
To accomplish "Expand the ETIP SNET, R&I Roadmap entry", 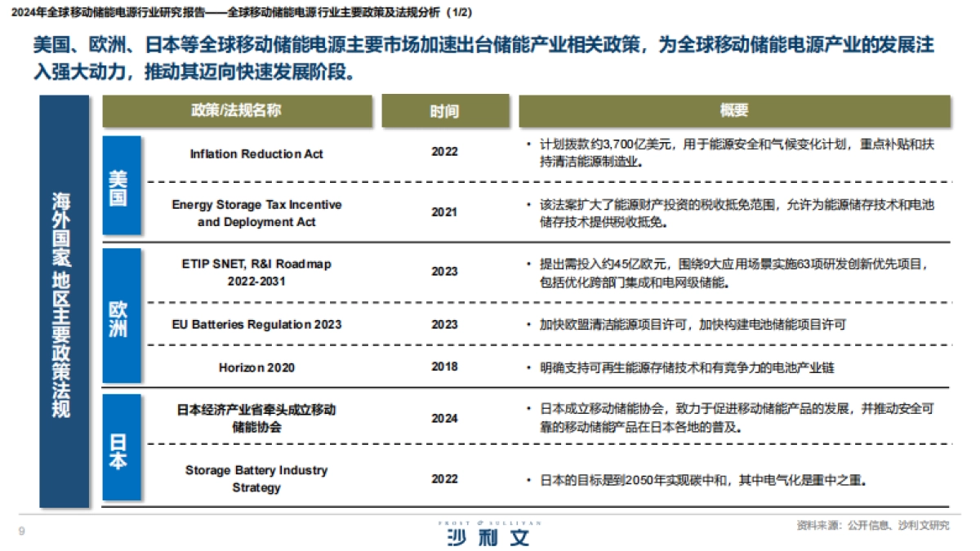I will point(256,271).
